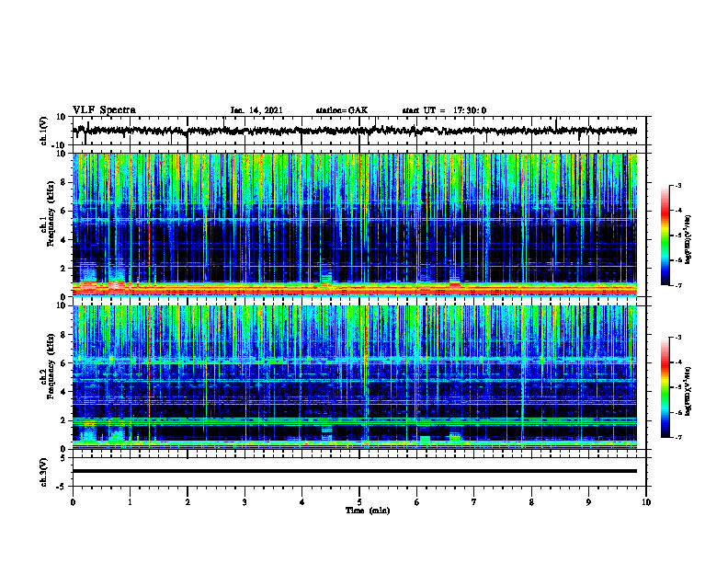Click the "6" kHz tick on ch.2 frequency axis
Screen dimensions: 728x563
click(x=64, y=363)
